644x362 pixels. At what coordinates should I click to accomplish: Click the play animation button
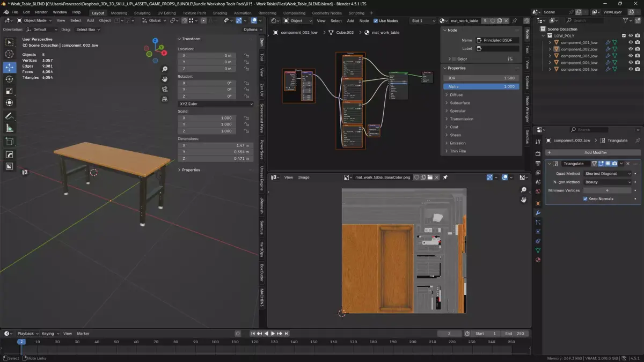coord(273,334)
